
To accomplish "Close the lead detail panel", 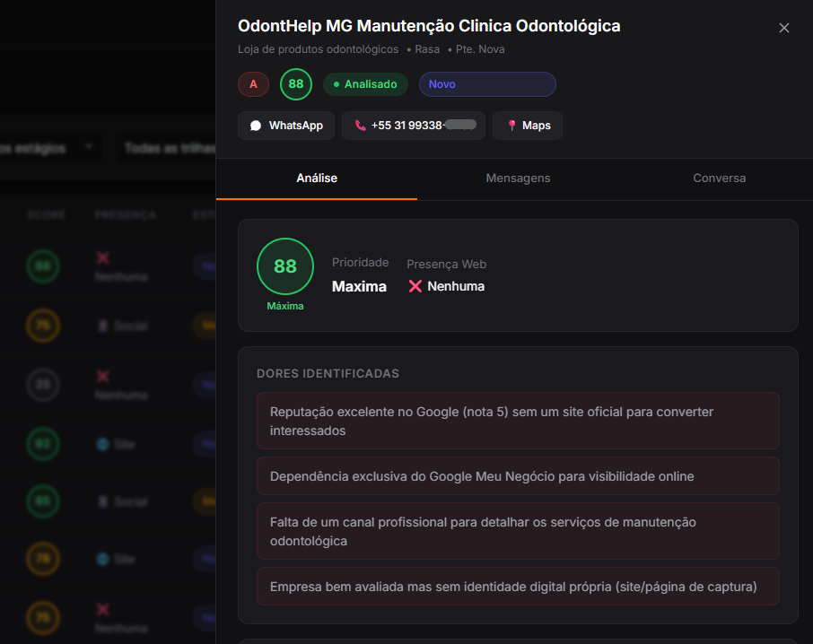I will tap(784, 28).
